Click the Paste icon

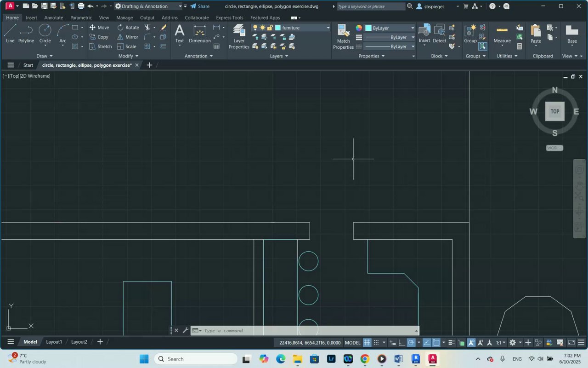pos(536,34)
